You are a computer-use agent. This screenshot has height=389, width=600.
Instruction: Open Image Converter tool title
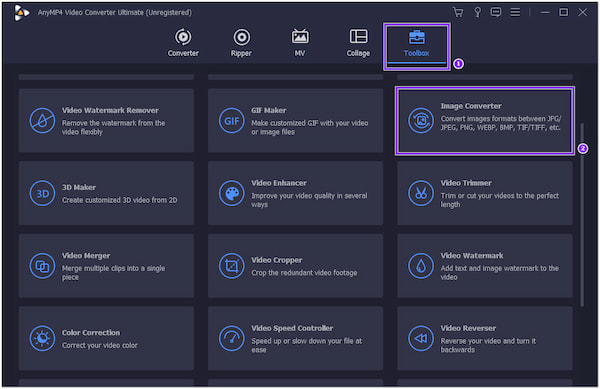471,106
